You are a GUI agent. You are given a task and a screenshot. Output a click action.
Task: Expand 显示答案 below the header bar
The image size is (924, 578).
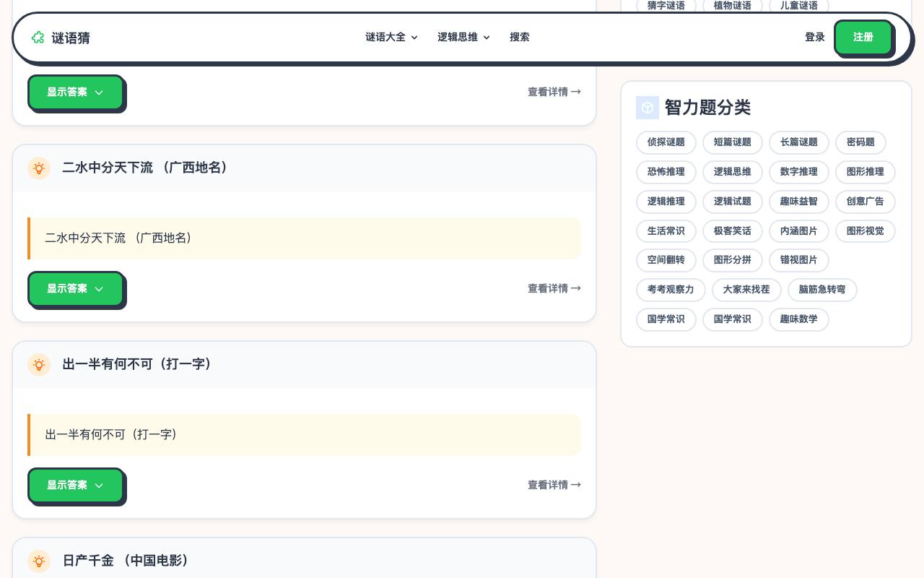pos(76,92)
